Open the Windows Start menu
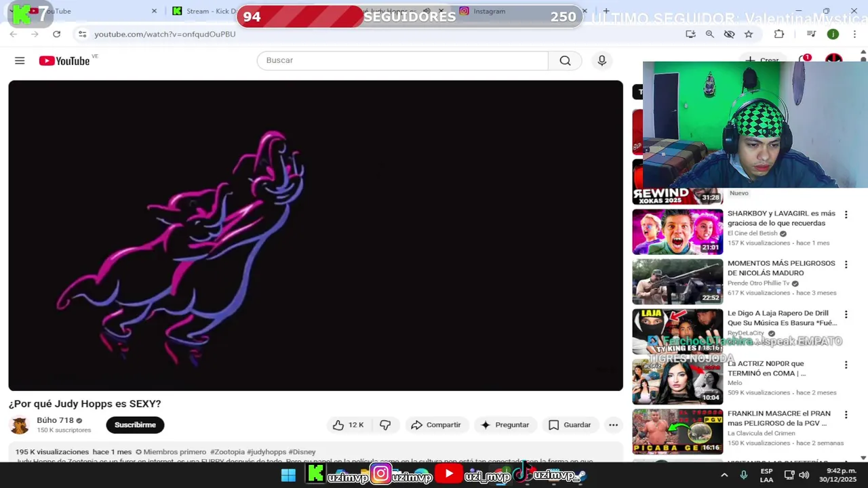868x488 pixels. tap(288, 475)
